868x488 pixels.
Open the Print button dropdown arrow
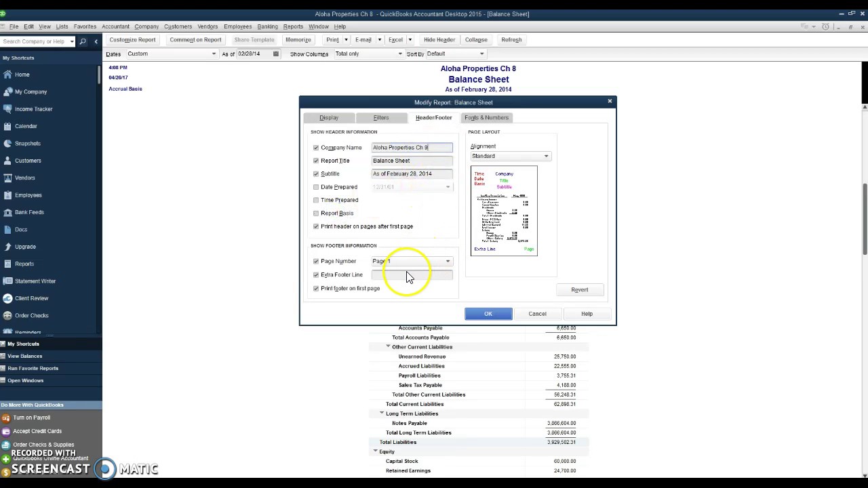pos(346,40)
